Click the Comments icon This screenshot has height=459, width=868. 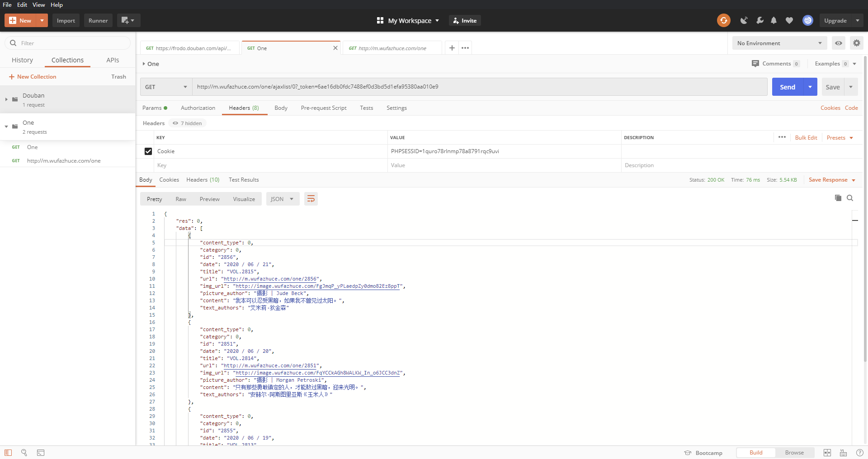[x=755, y=64]
